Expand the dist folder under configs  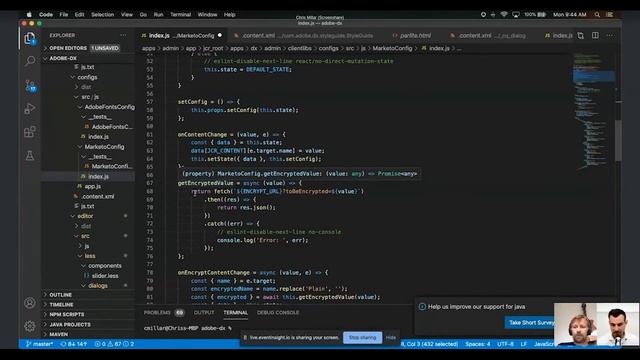(86, 87)
